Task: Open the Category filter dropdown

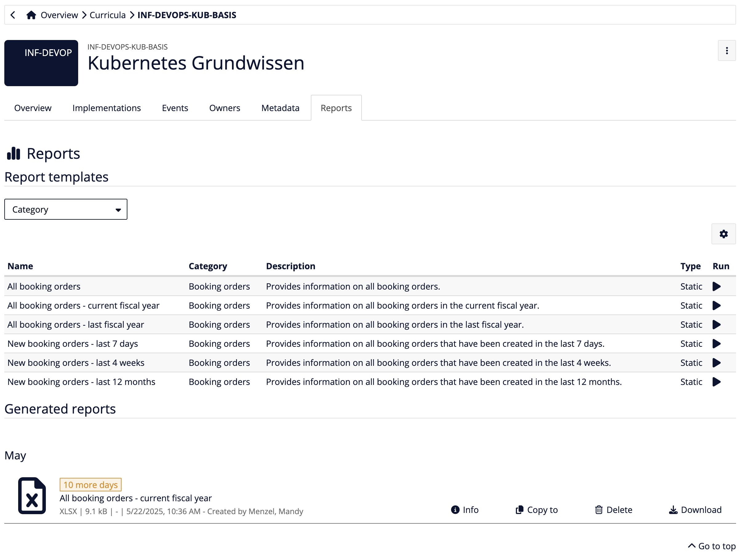Action: tap(66, 209)
